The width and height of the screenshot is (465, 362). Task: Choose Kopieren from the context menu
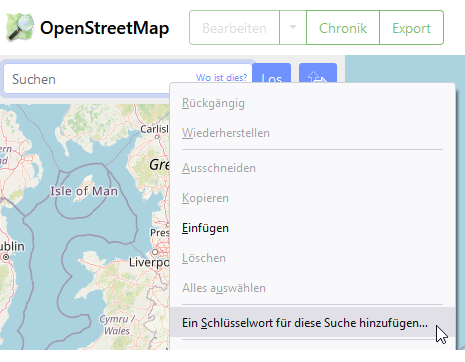312,198
